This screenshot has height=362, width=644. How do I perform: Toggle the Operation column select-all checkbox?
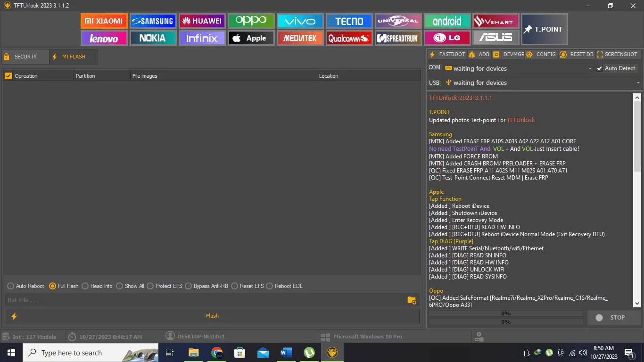8,75
